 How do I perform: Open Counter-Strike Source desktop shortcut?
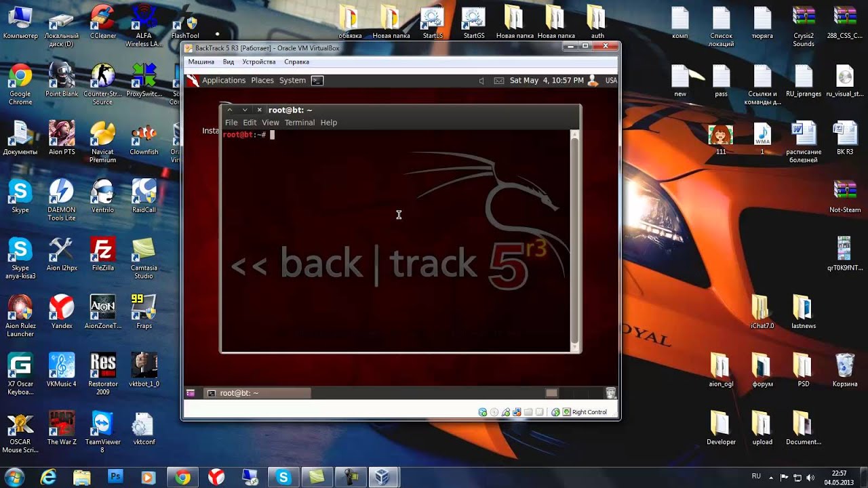(102, 85)
